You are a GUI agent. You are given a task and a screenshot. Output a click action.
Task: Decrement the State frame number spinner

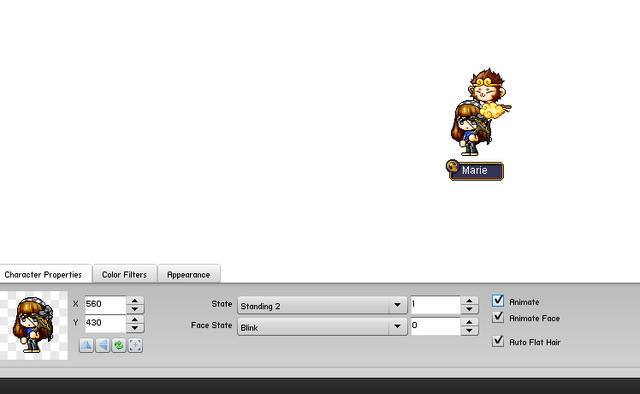469,309
